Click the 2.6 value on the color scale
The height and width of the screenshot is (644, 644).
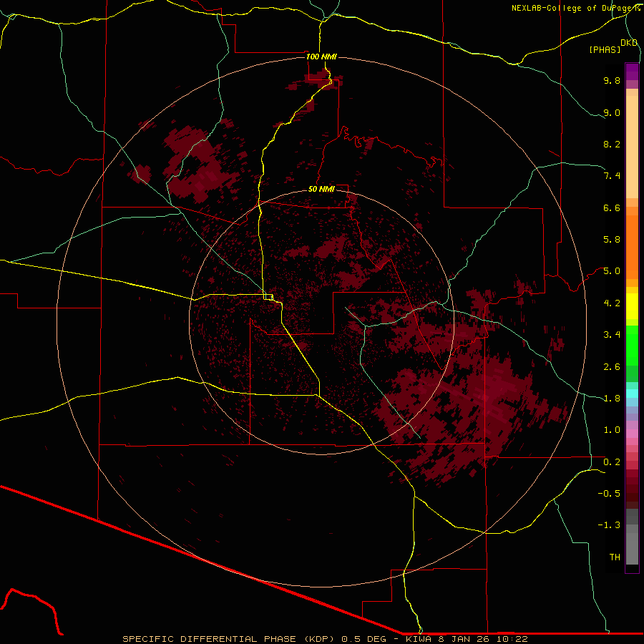pos(612,367)
